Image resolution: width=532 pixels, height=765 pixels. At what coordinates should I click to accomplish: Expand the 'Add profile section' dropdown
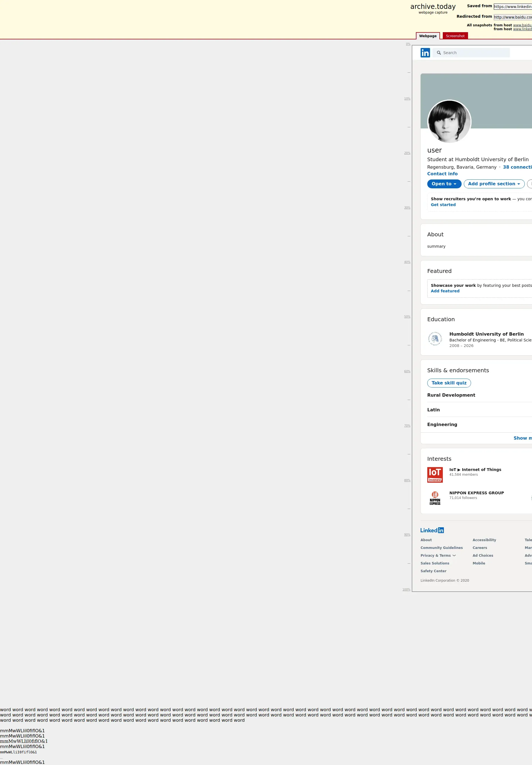(x=494, y=184)
